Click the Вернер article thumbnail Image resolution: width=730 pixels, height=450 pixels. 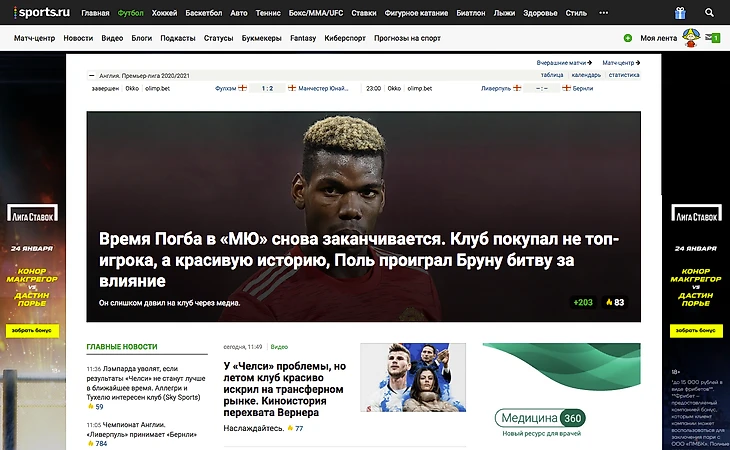click(413, 377)
